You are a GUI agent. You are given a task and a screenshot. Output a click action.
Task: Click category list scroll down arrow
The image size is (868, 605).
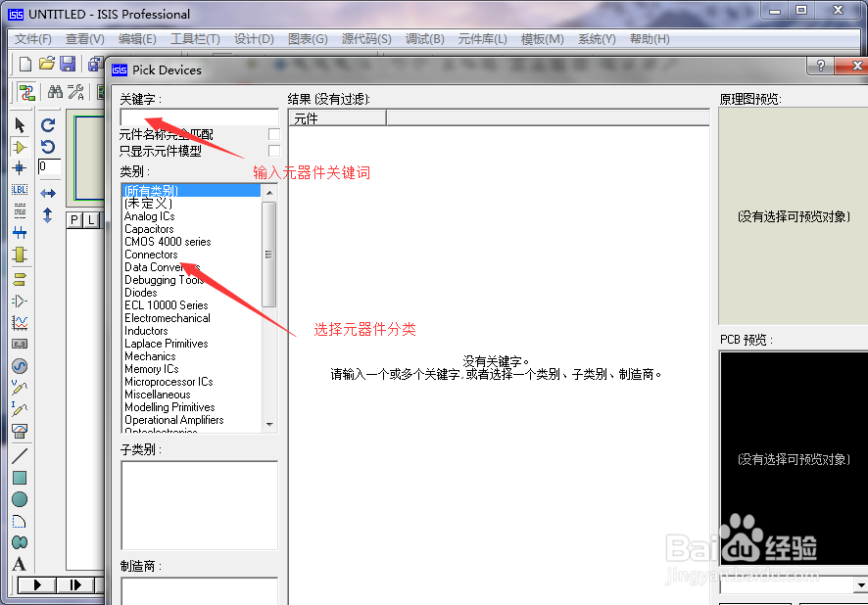pos(269,425)
